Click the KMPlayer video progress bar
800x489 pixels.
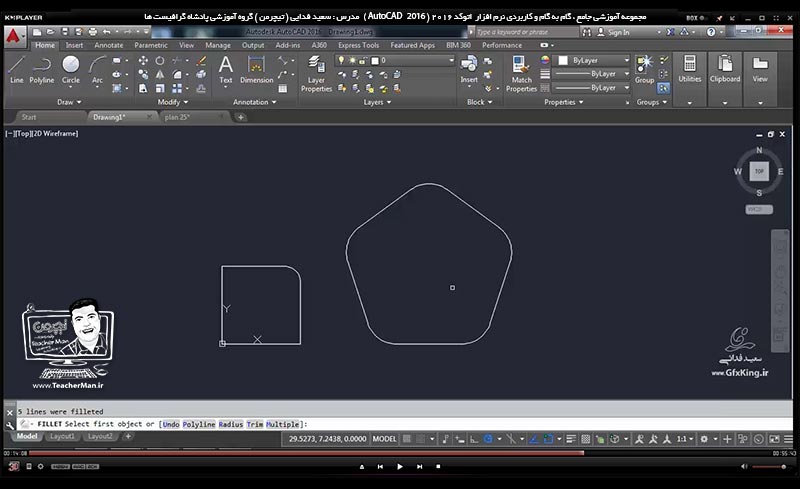(x=398, y=453)
